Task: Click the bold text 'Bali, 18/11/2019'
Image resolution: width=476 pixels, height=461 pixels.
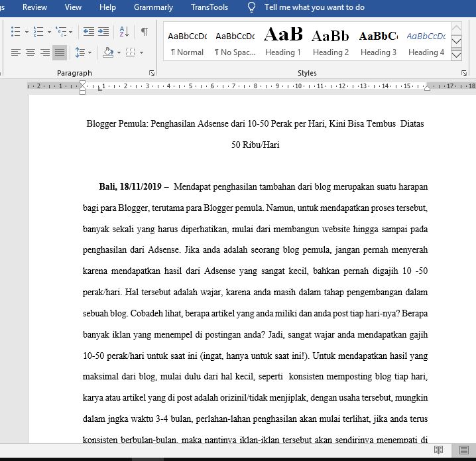Action: point(130,186)
